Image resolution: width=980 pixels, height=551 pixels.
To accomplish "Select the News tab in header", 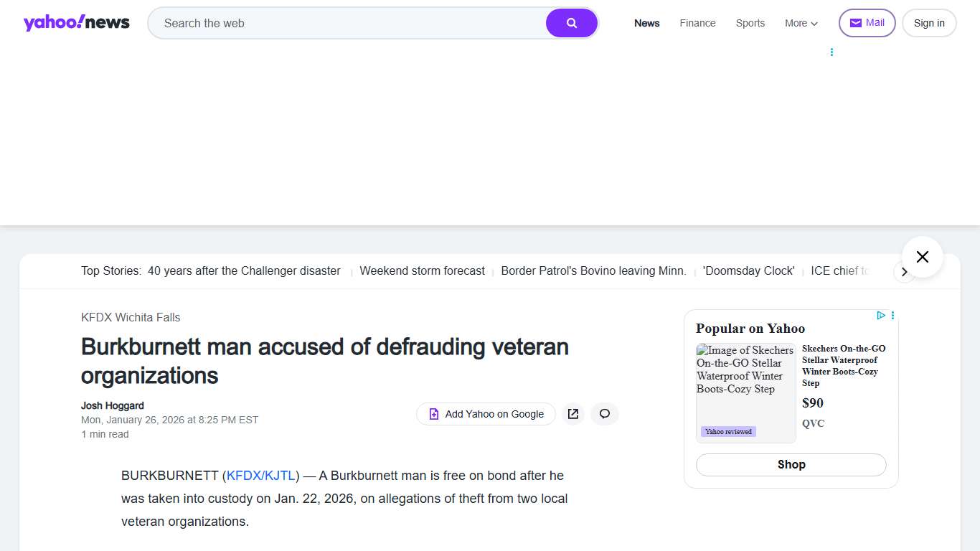I will tap(646, 23).
